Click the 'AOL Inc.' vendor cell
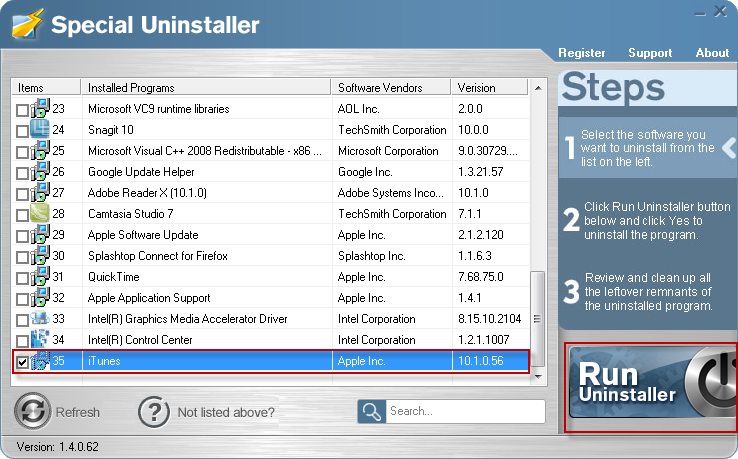Image resolution: width=738 pixels, height=459 pixels. [x=358, y=109]
